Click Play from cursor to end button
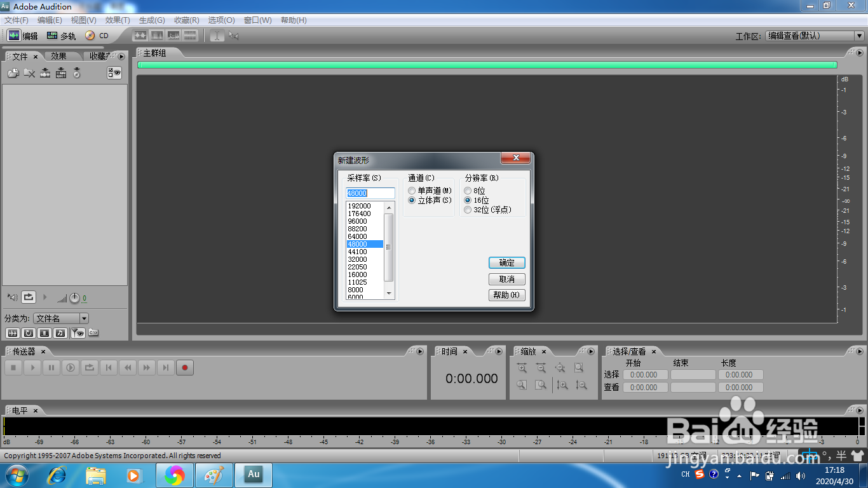 click(71, 367)
